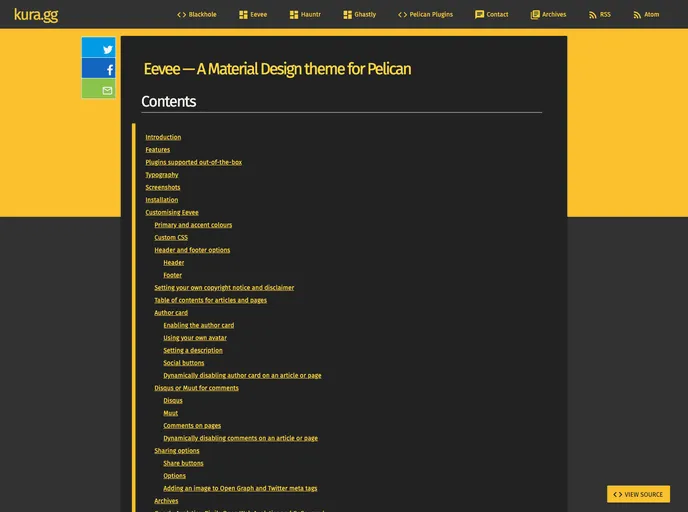Open Disqus or Muut for comments link
Screen dimensions: 688x512
[x=197, y=388]
